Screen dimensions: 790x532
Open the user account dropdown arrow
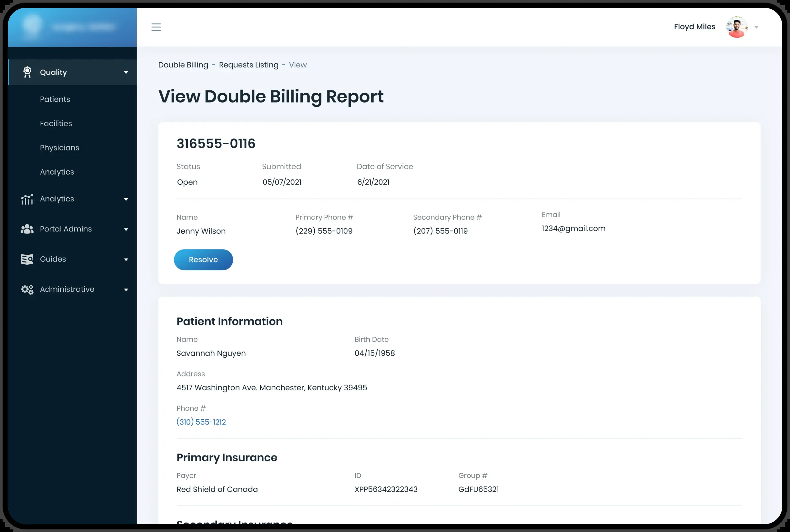coord(756,27)
